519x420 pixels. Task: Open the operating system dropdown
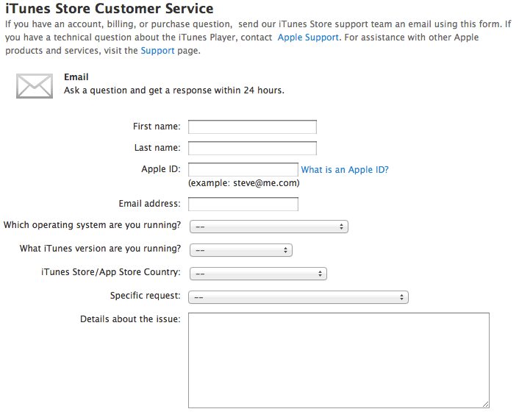(x=269, y=227)
